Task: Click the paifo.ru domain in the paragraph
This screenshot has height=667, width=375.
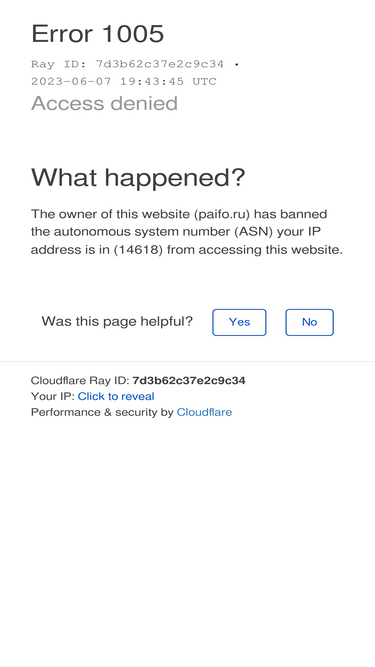Action: (x=222, y=214)
